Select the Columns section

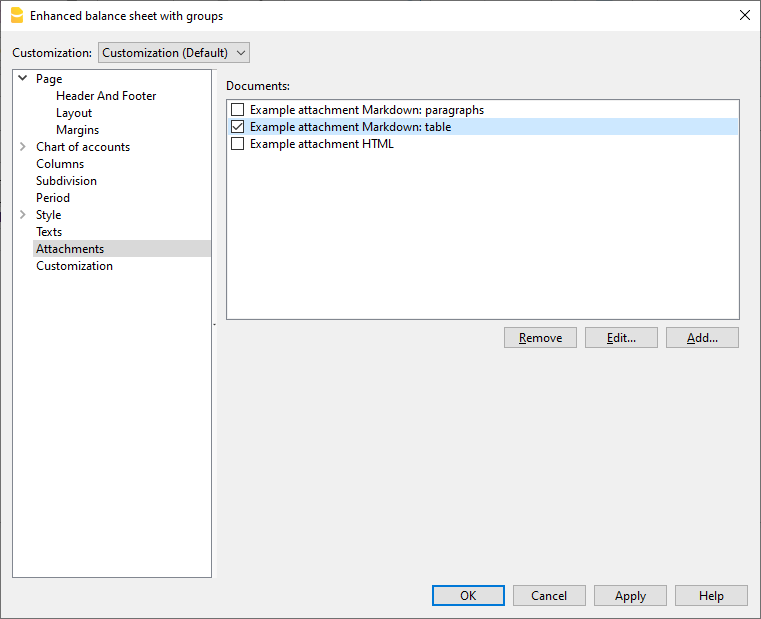[60, 164]
